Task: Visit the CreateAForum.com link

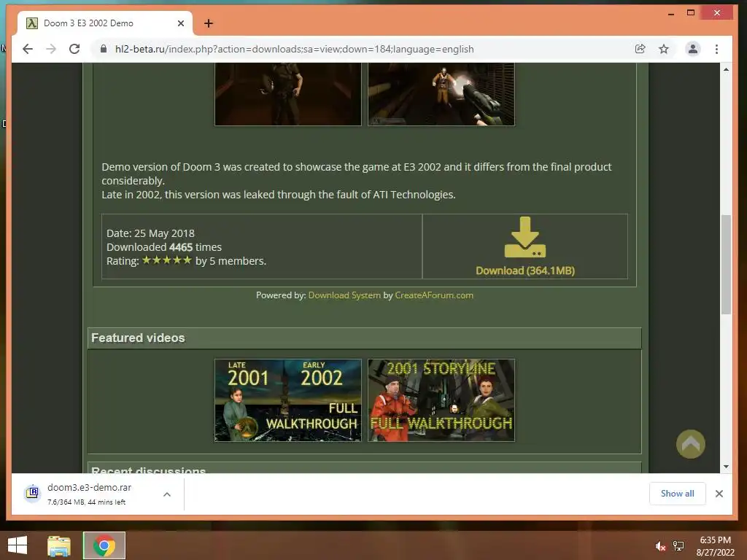Action: click(434, 295)
